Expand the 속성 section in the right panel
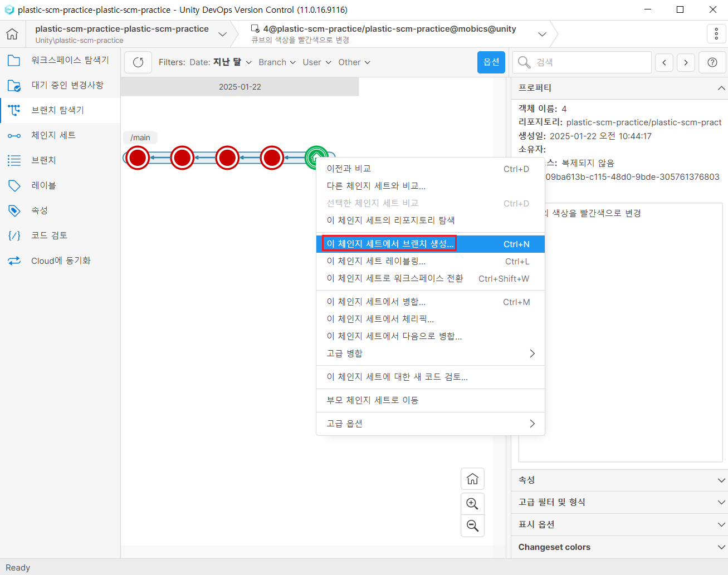 pos(619,480)
